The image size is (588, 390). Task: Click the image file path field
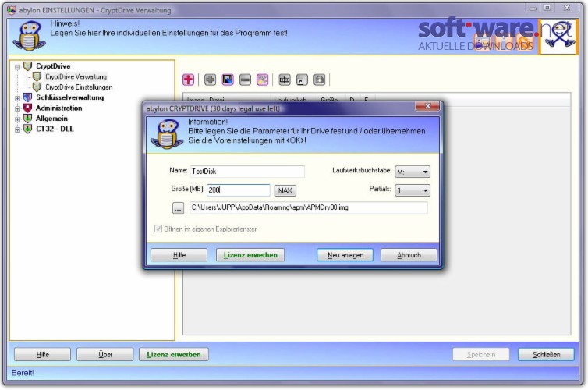pyautogui.click(x=309, y=207)
